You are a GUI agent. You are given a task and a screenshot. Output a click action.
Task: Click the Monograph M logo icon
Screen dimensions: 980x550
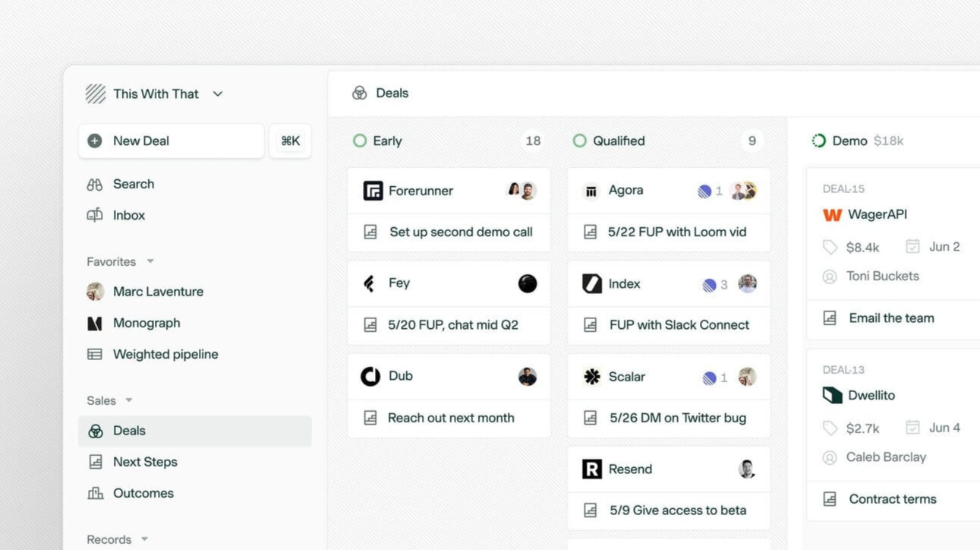coord(95,324)
